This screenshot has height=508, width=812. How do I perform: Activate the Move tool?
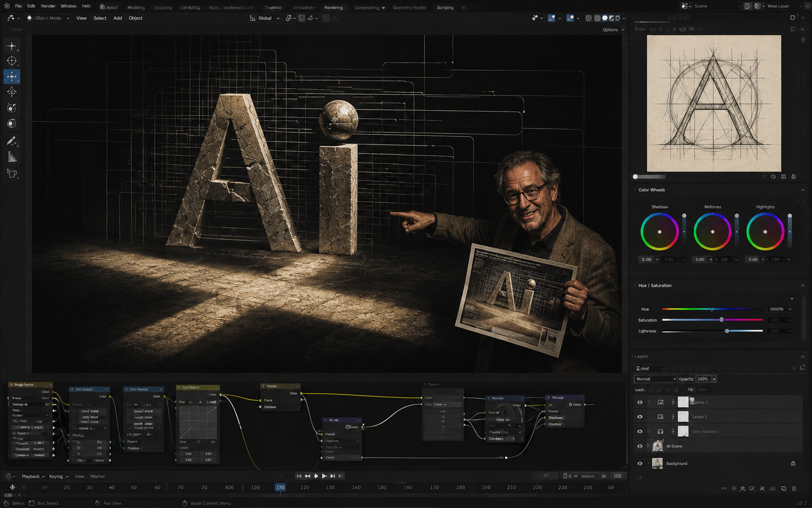[12, 76]
